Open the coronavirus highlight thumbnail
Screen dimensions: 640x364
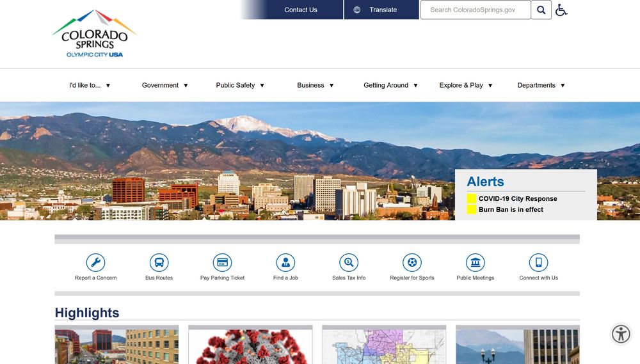[250, 347]
